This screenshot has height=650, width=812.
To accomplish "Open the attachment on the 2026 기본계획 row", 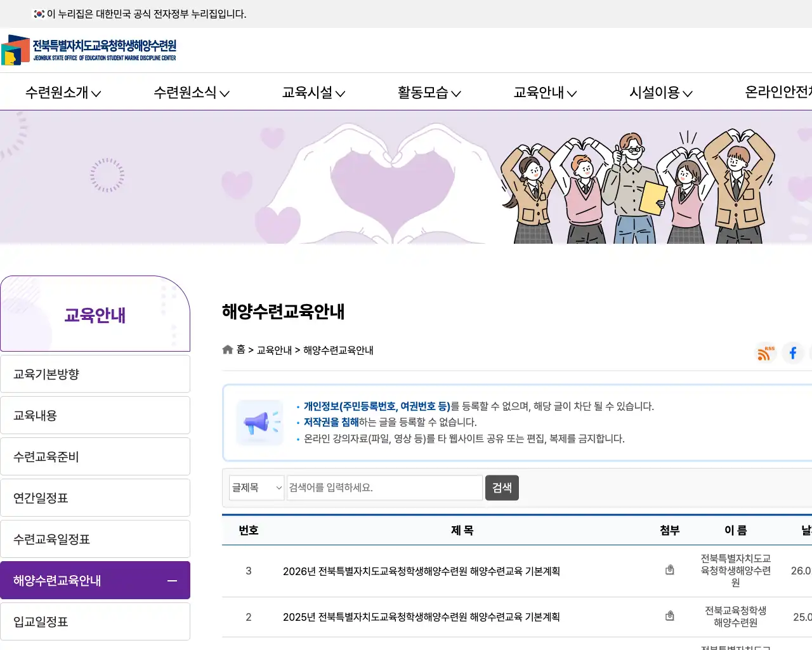I will click(669, 569).
